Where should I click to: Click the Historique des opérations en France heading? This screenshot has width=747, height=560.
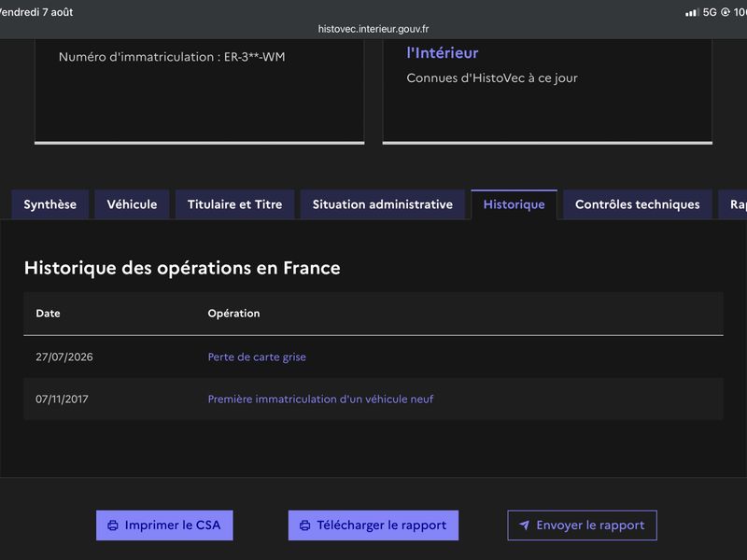(x=182, y=268)
